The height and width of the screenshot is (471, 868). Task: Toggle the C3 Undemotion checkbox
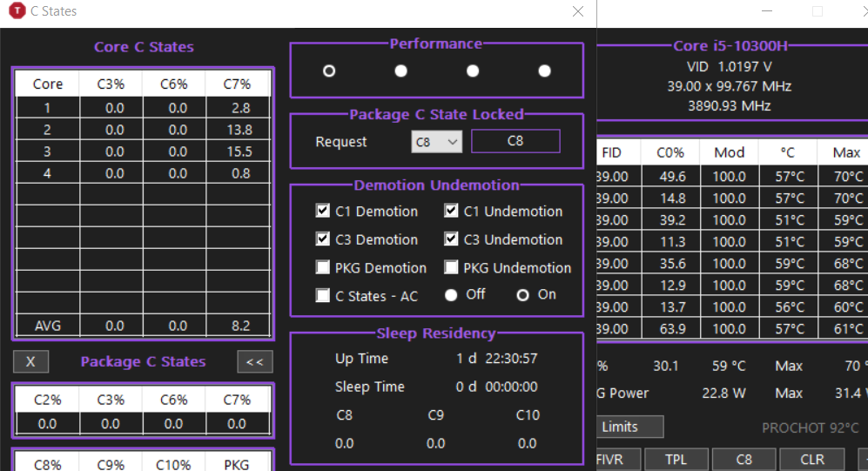[x=451, y=239]
